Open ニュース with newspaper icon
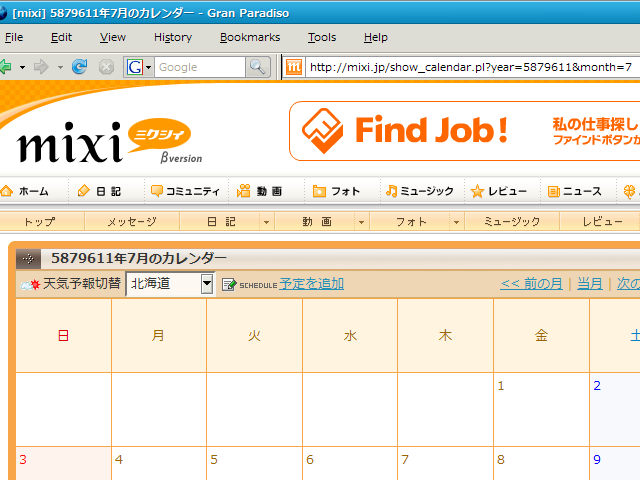Image resolution: width=640 pixels, height=480 pixels. coord(575,191)
